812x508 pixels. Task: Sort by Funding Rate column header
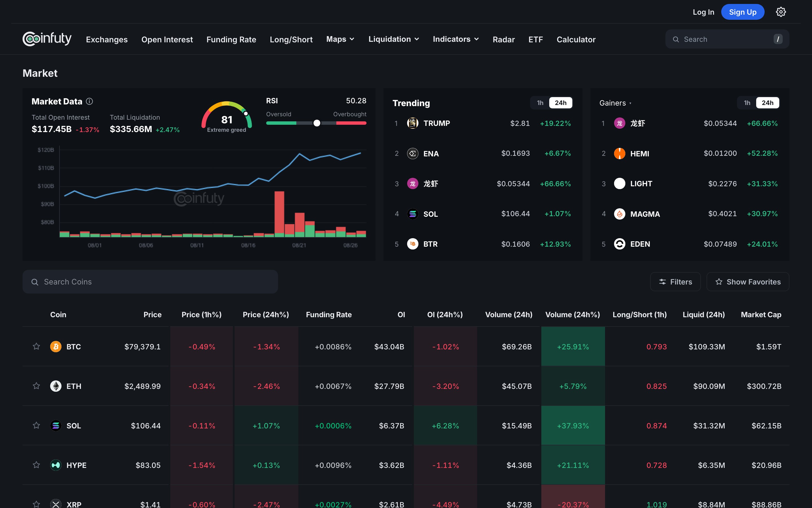click(329, 315)
